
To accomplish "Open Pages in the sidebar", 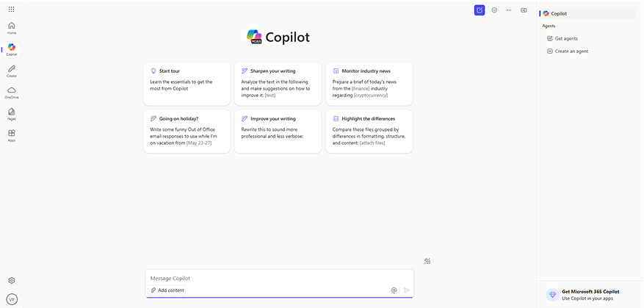I will coord(12,114).
